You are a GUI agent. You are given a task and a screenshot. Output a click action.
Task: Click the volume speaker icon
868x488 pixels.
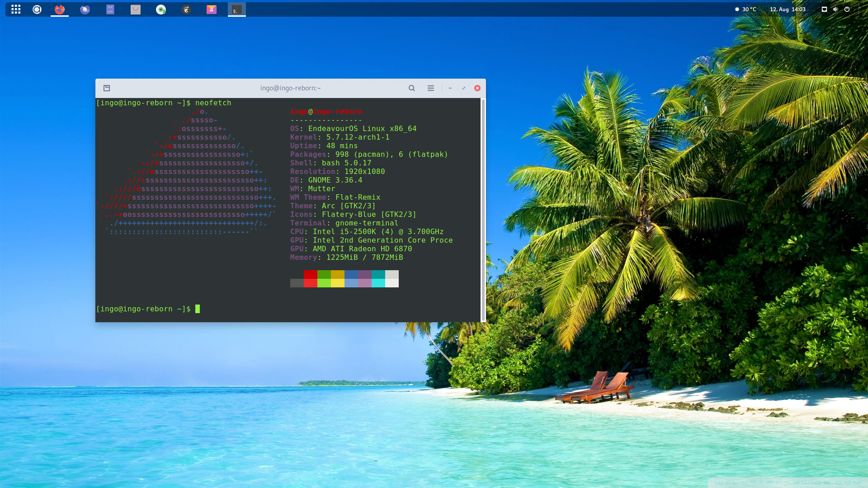pyautogui.click(x=835, y=9)
